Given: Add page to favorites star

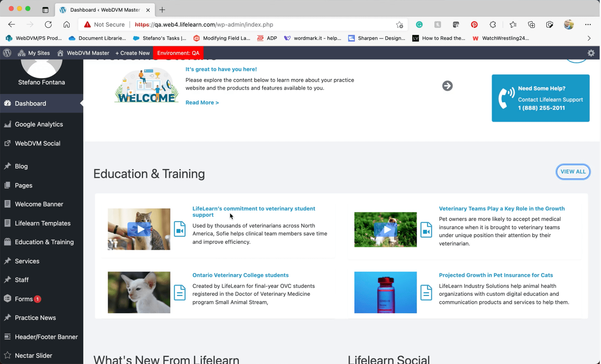Looking at the screenshot, I should pyautogui.click(x=400, y=24).
